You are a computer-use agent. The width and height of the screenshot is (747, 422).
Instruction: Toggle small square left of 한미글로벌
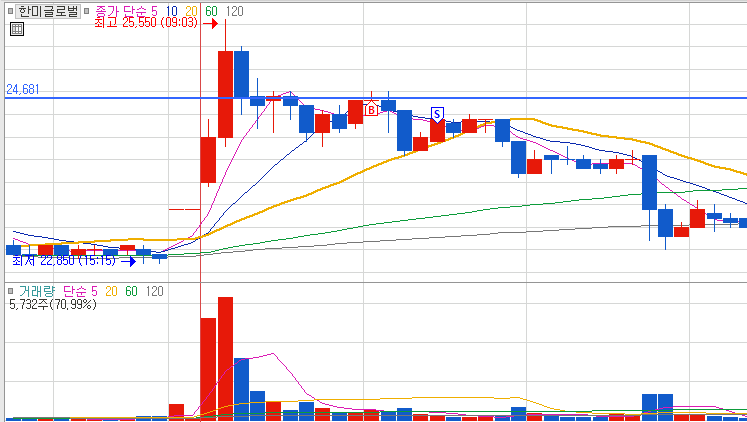10,11
